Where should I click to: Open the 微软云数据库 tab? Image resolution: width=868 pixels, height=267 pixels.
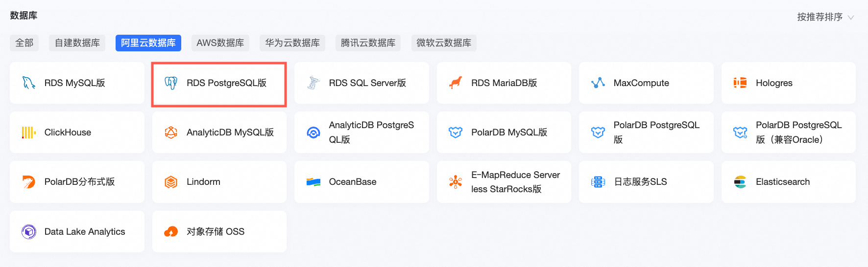pos(444,43)
